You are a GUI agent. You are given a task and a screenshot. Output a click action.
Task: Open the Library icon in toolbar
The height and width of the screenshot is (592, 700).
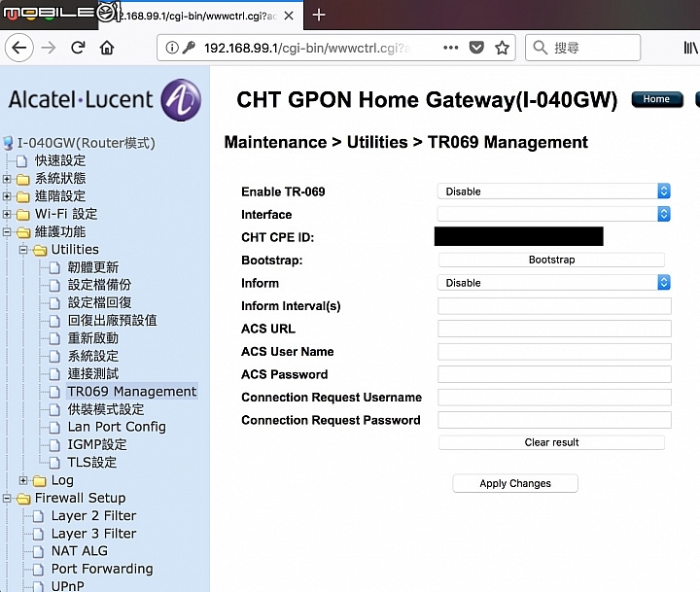point(690,48)
